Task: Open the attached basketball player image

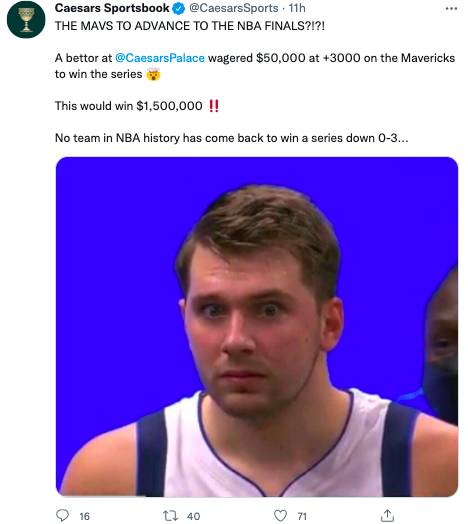Action: coord(257,326)
